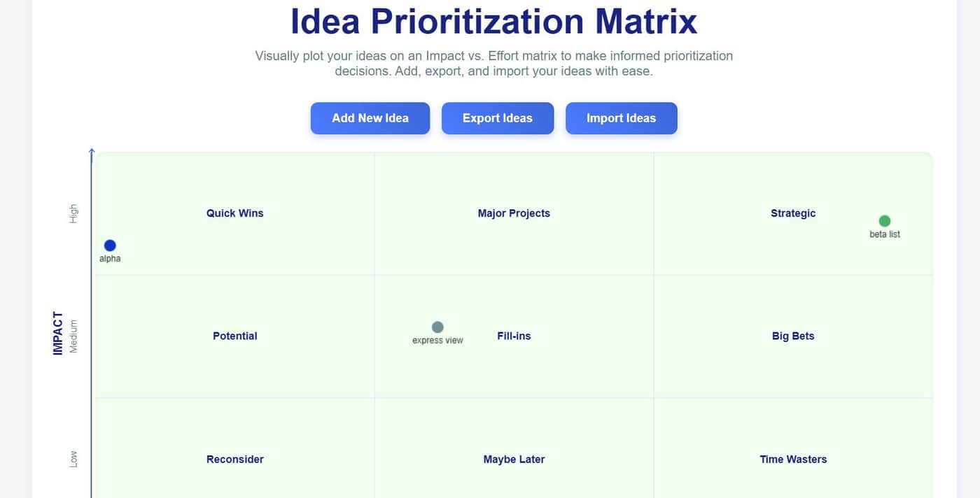Click the Fill-ins cell label

(514, 336)
